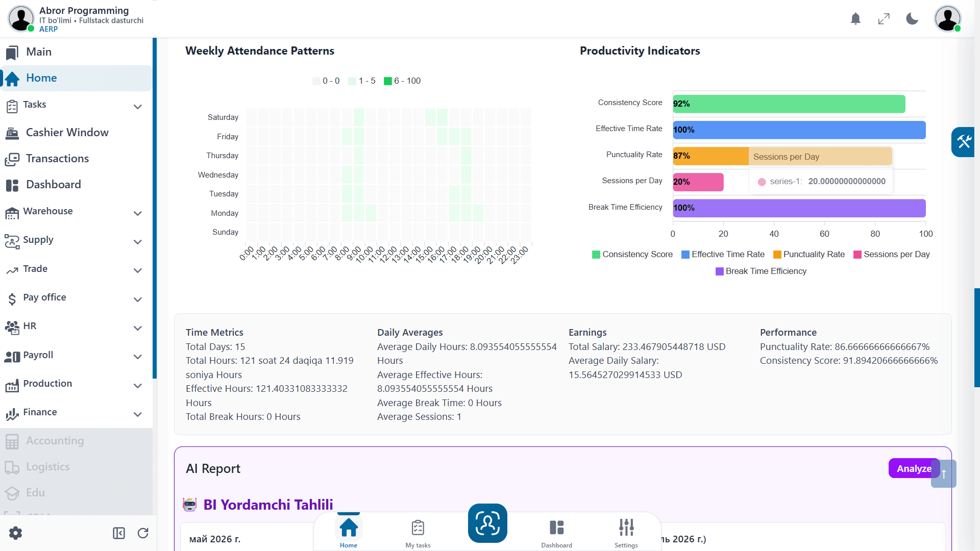
Task: Switch to My tasks bottom tab
Action: click(x=418, y=533)
